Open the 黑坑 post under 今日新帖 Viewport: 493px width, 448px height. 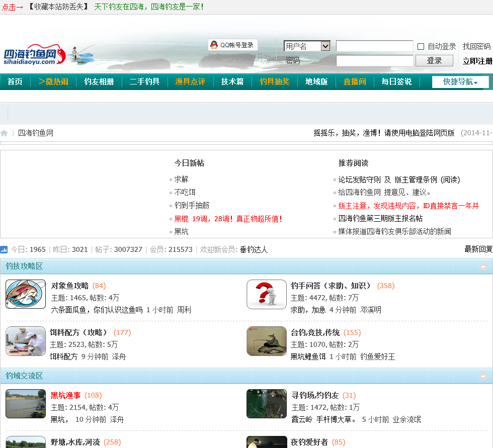pyautogui.click(x=182, y=232)
